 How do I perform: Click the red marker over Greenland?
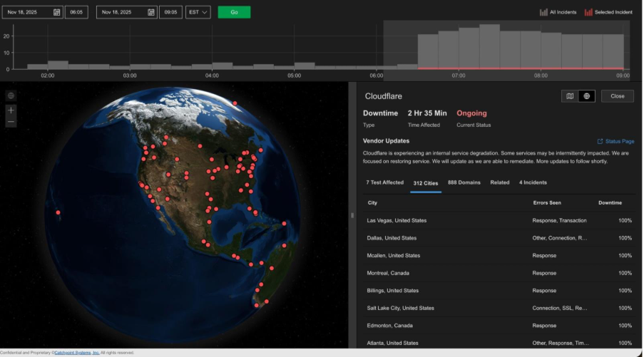[235, 103]
